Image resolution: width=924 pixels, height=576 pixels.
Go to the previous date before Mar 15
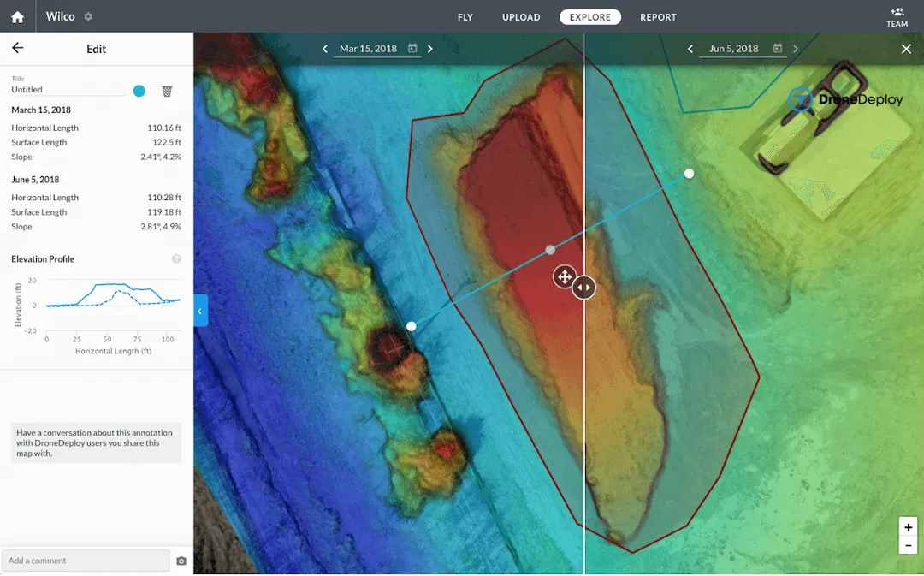(x=324, y=49)
